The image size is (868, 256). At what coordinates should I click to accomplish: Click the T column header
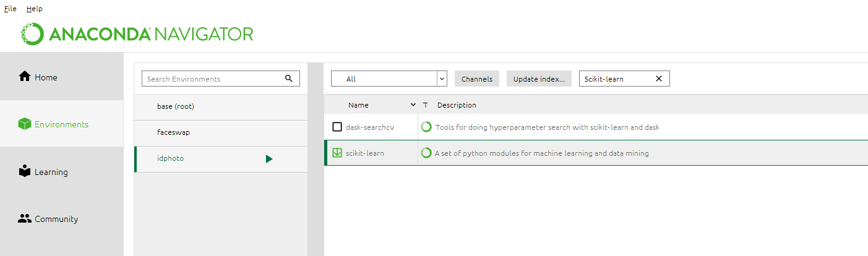click(426, 105)
